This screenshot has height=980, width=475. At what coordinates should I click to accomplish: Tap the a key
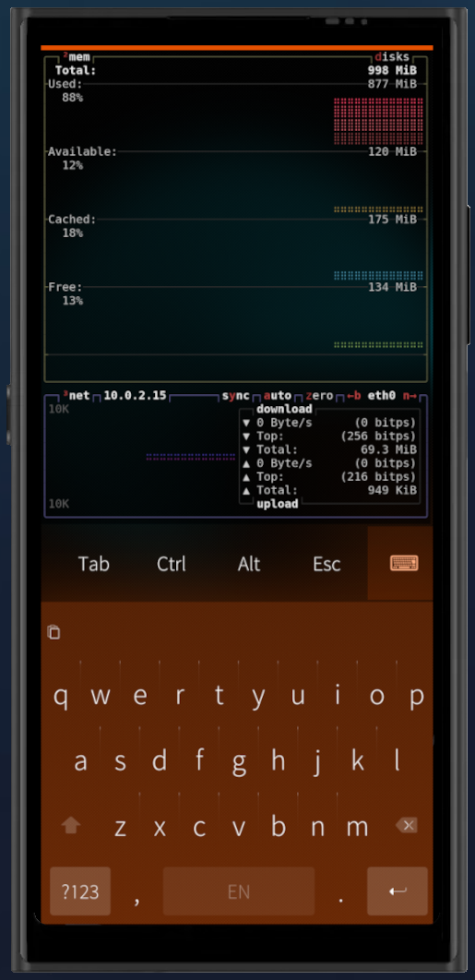(x=80, y=761)
